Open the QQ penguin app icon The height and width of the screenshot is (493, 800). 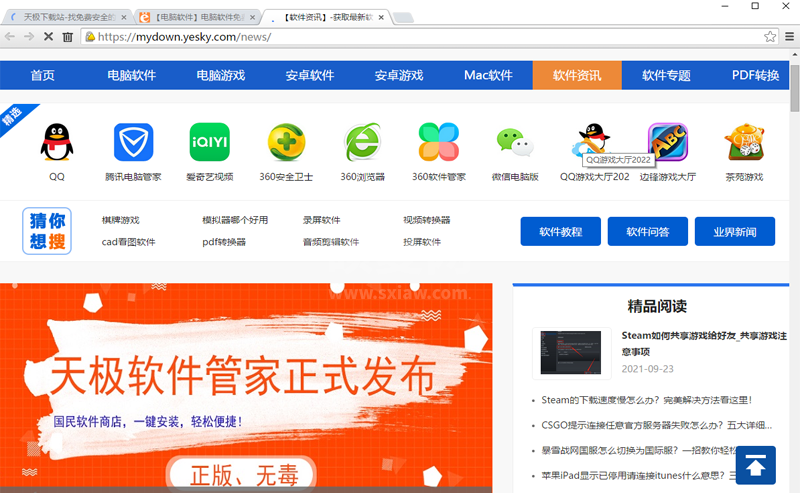pyautogui.click(x=57, y=142)
